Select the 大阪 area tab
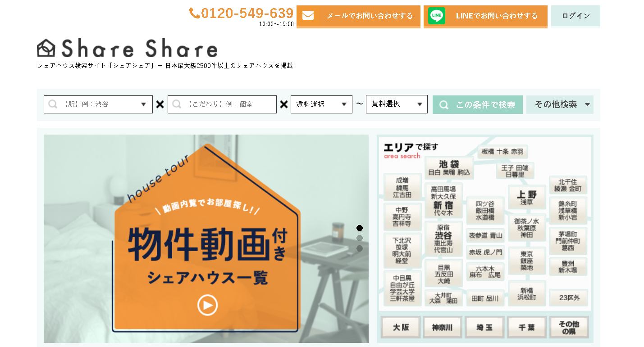Screen dimensions: 644x347 401,327
